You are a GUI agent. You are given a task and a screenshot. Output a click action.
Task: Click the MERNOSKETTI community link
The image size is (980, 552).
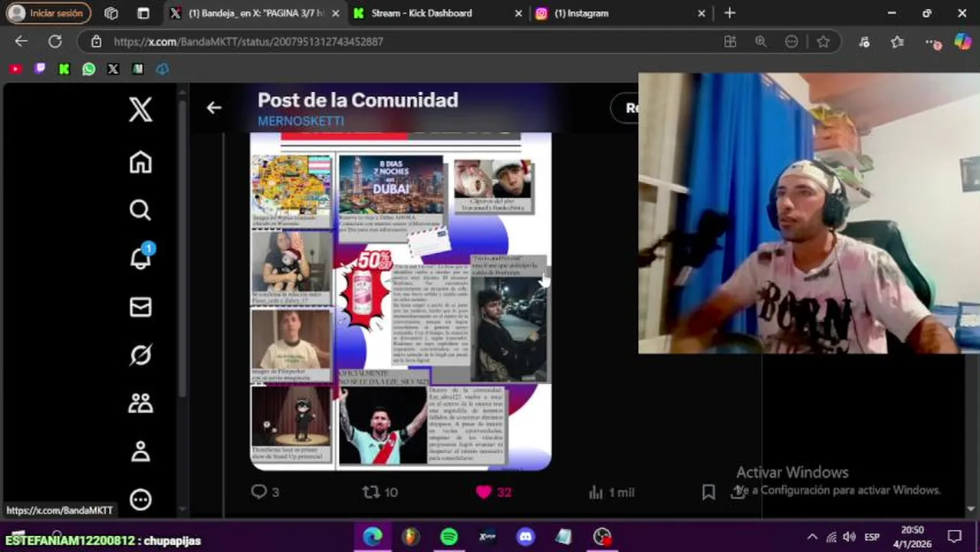pyautogui.click(x=301, y=121)
